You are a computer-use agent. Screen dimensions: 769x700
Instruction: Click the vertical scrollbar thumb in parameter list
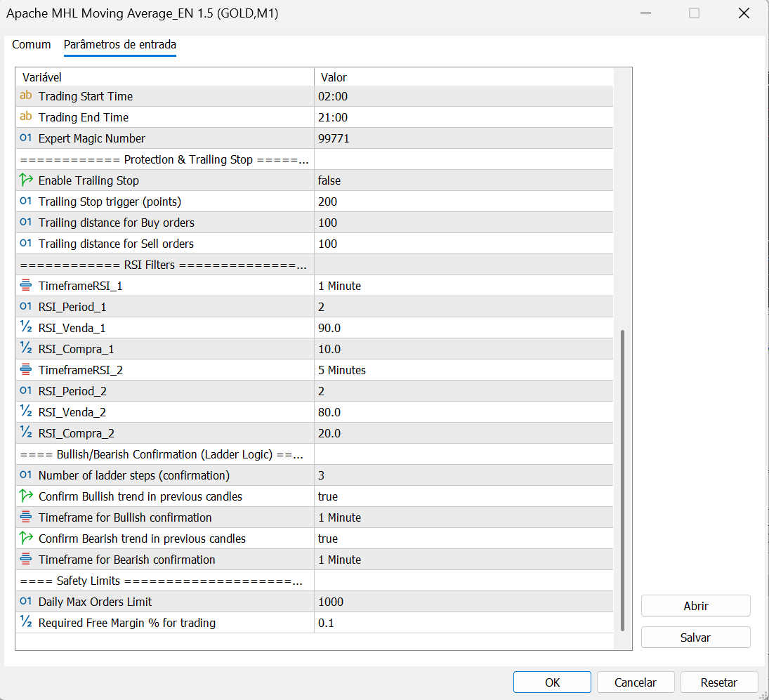click(623, 481)
